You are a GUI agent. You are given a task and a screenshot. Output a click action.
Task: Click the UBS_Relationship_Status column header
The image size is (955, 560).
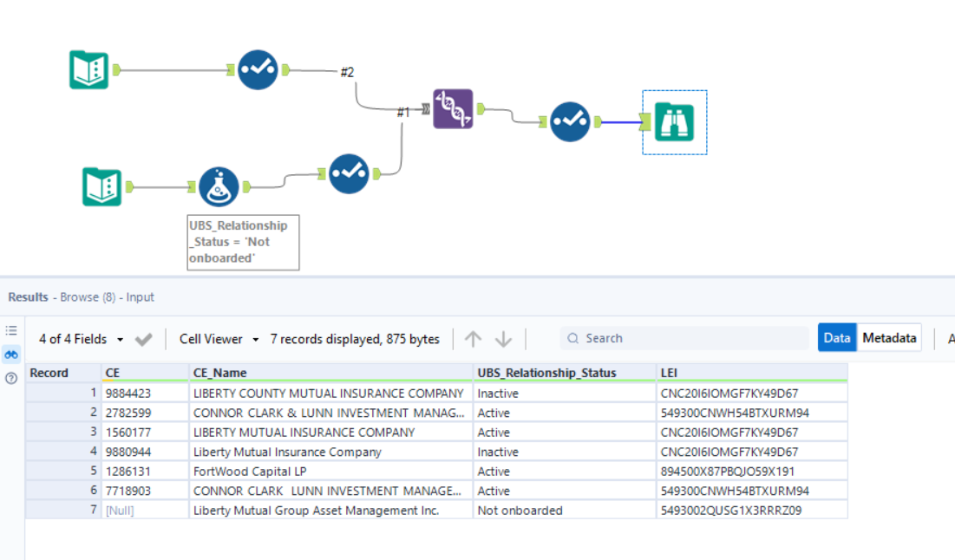(x=546, y=373)
